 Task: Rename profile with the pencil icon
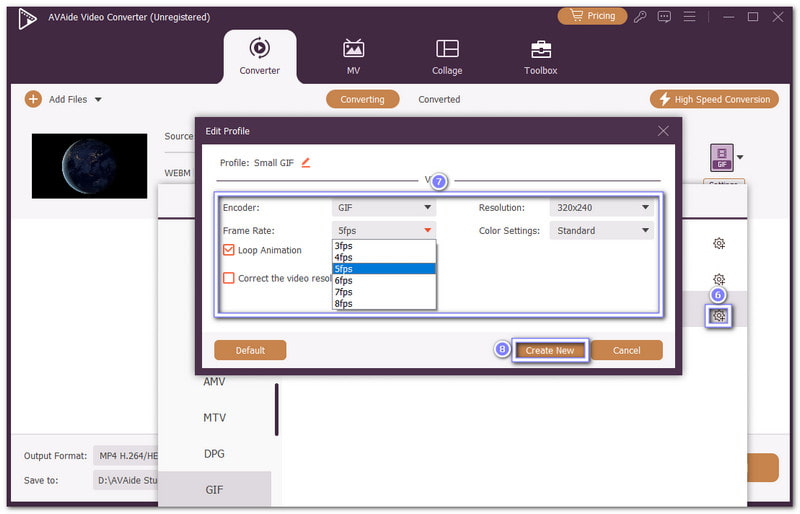(x=306, y=163)
